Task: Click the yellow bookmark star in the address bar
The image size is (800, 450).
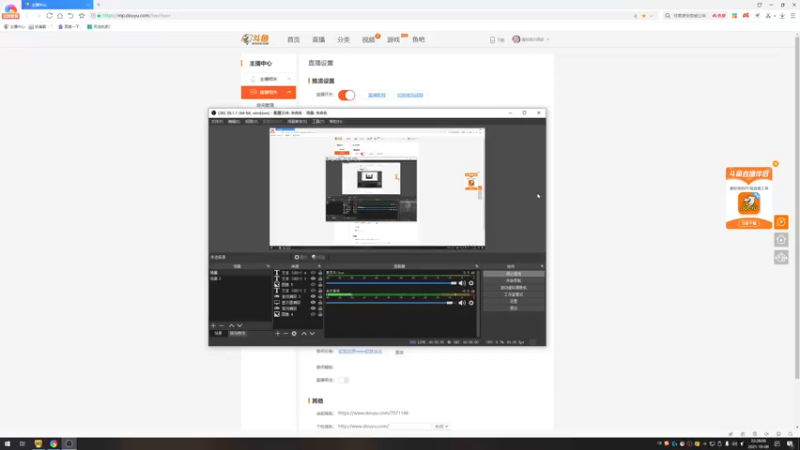Action: tap(644, 16)
